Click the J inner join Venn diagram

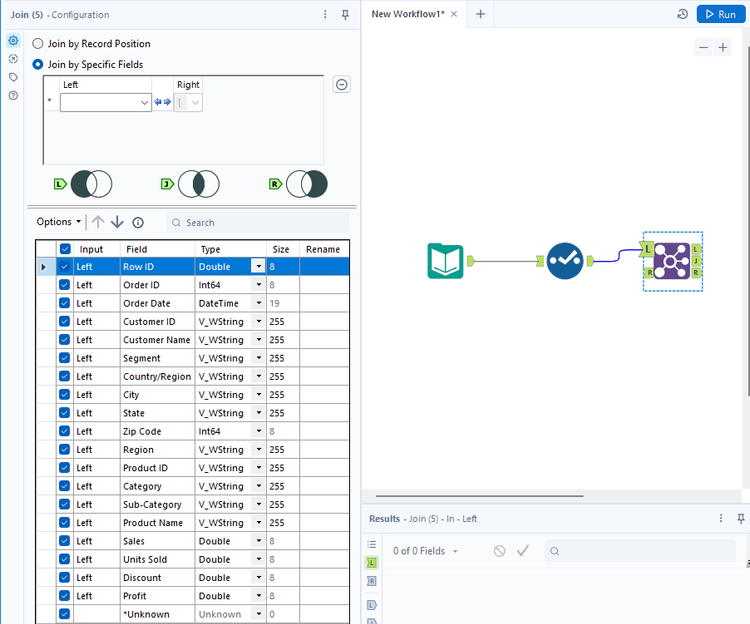coord(199,184)
